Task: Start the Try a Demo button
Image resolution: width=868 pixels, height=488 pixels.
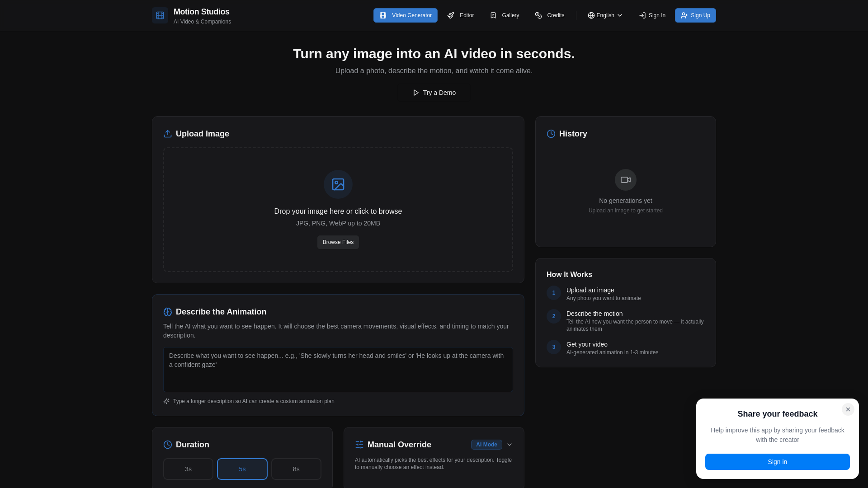Action: 434,93
